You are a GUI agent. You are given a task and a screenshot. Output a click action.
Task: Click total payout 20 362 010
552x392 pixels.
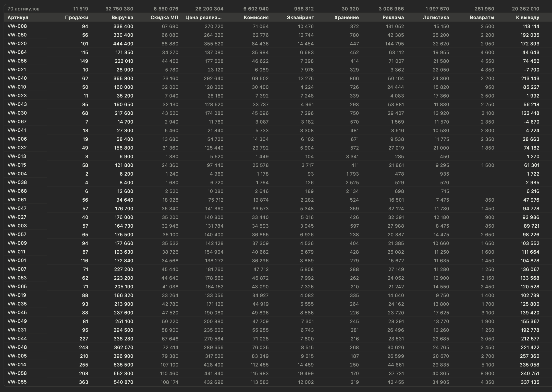click(525, 9)
